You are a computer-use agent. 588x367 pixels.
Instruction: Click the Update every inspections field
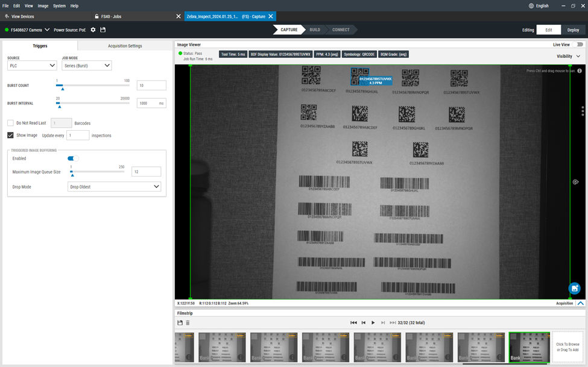coord(78,135)
